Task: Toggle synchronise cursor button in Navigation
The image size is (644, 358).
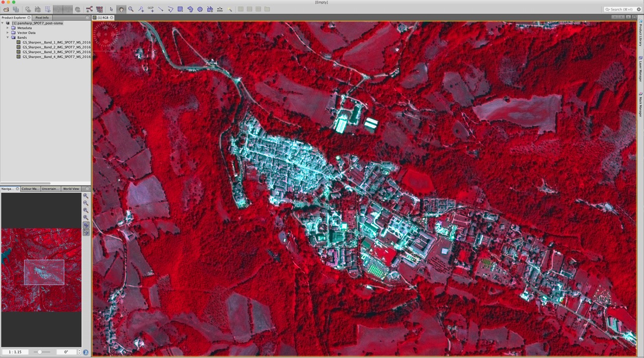Action: (x=86, y=232)
